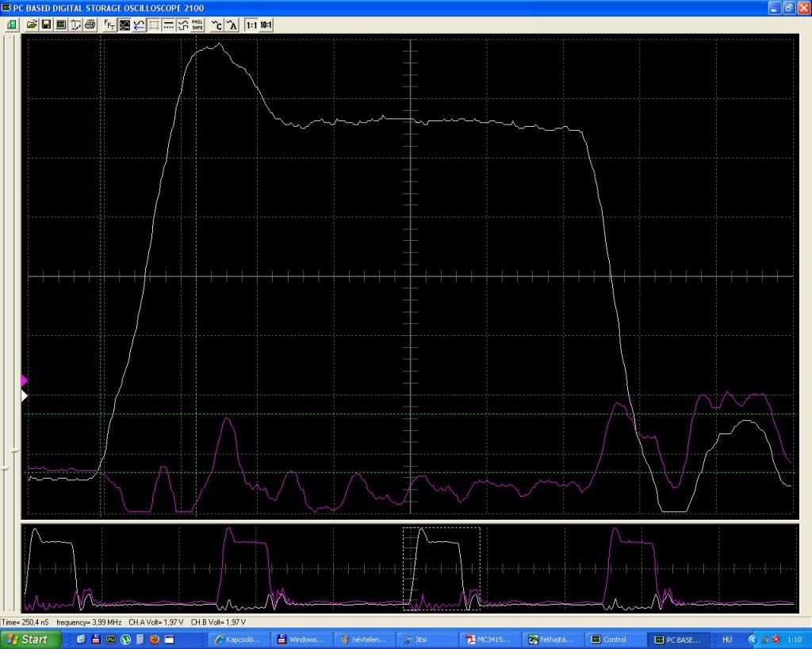Image resolution: width=812 pixels, height=649 pixels.
Task: Print the oscilloscope display
Action: click(x=90, y=25)
